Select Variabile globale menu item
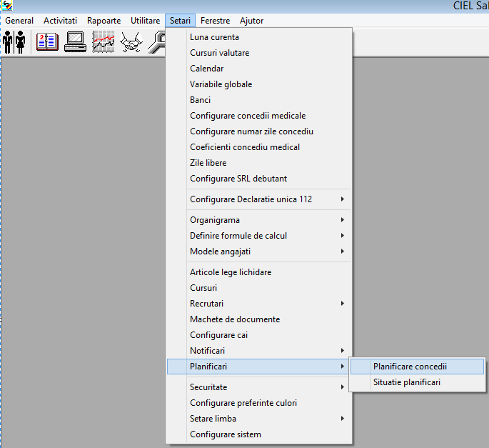This screenshot has height=448, width=489. (259, 84)
